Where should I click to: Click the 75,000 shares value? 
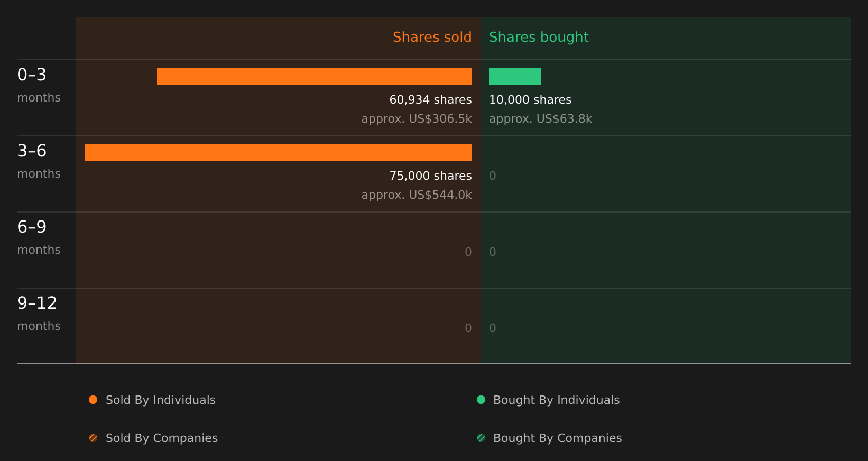point(430,176)
